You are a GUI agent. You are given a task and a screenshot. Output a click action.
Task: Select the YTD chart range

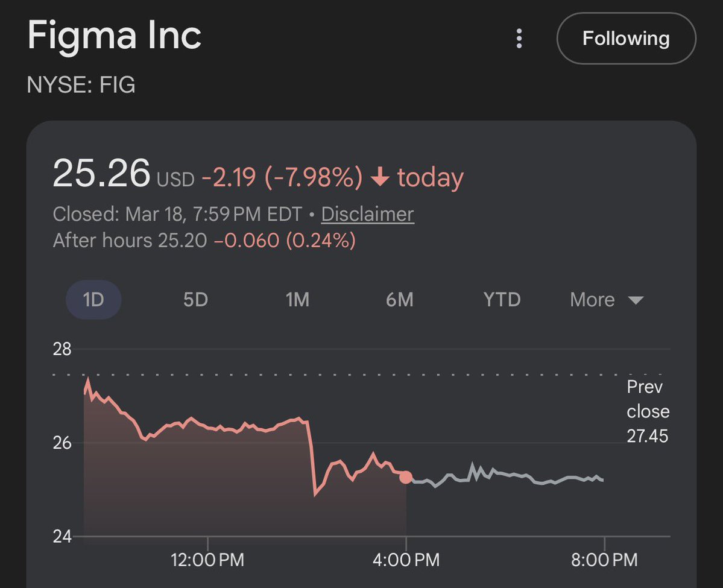click(502, 300)
